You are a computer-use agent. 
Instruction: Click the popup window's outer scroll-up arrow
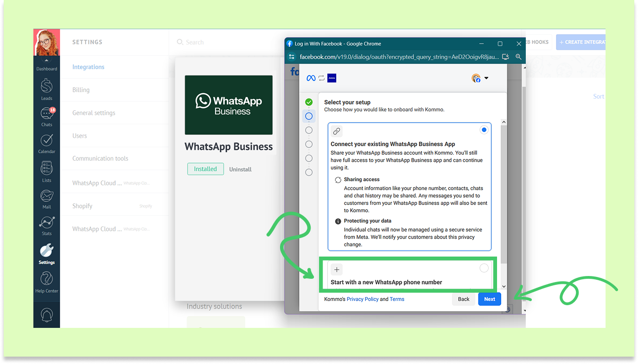point(524,68)
